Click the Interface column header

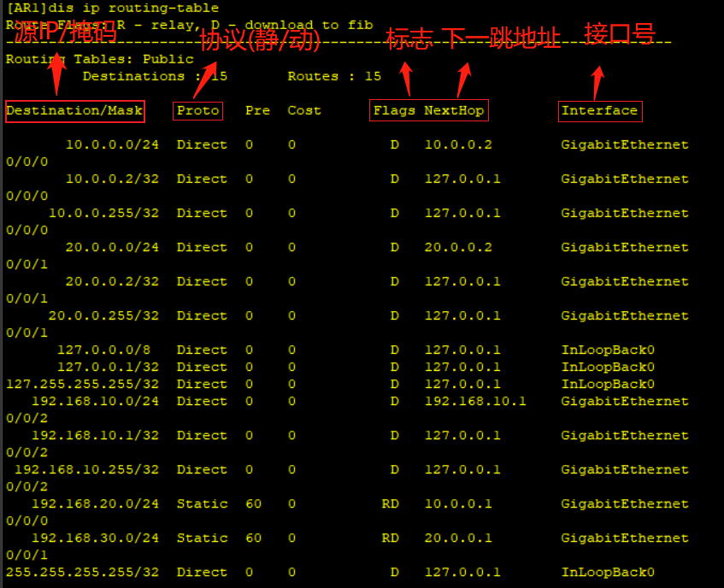pos(600,111)
